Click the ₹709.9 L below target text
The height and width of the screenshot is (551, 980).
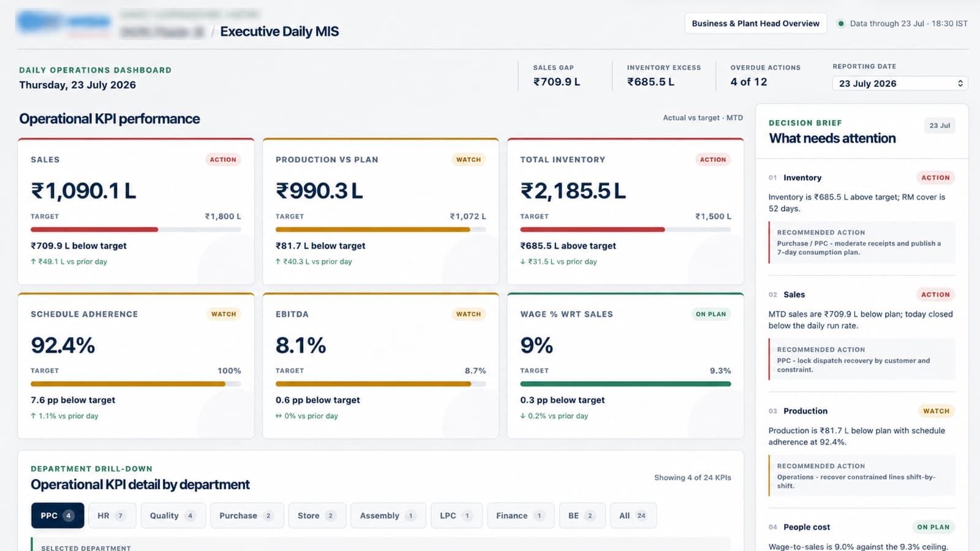pos(78,246)
